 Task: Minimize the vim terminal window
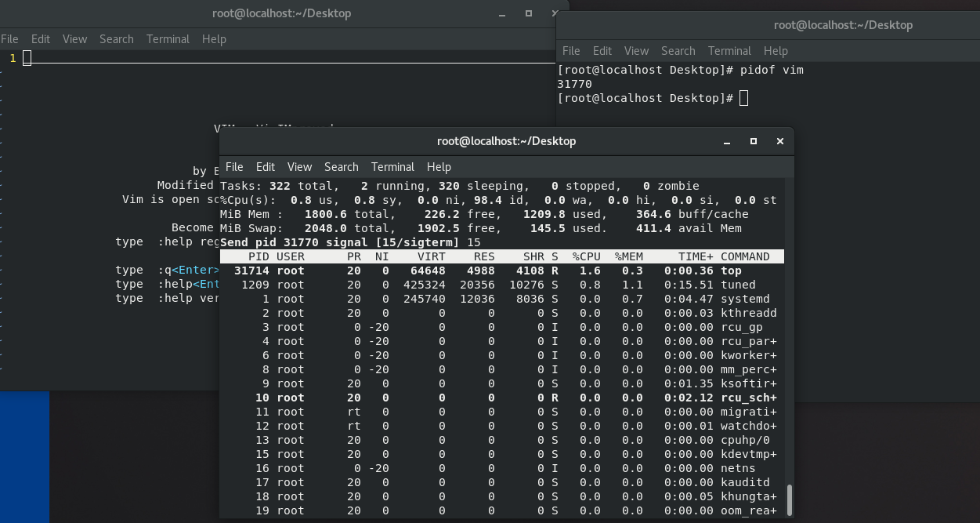coord(502,13)
